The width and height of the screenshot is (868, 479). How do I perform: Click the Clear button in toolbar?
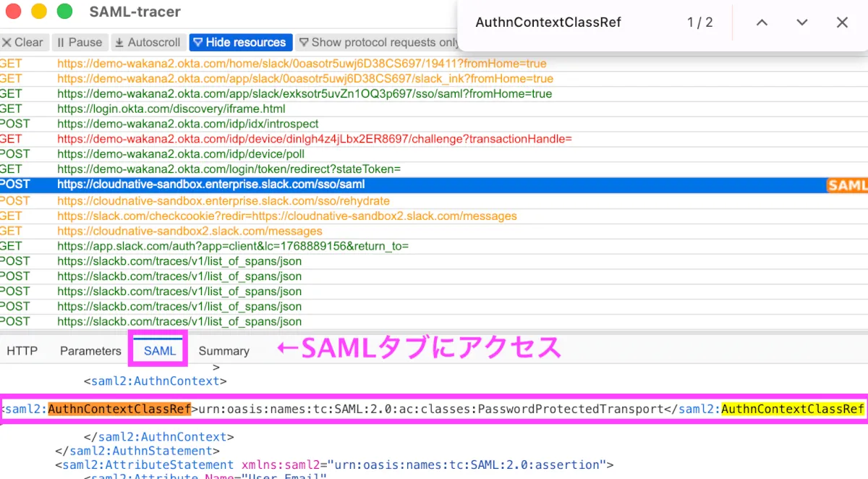pyautogui.click(x=23, y=43)
